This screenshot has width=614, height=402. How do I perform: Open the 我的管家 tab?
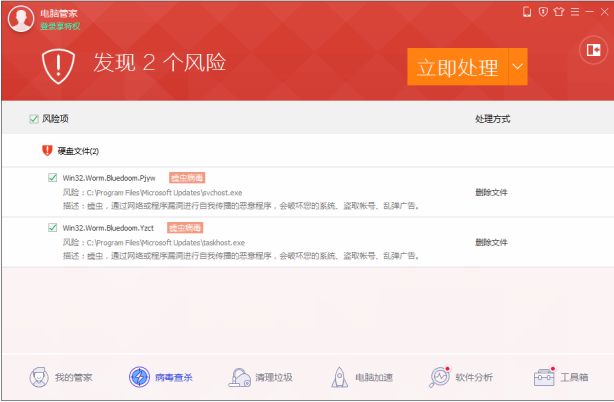[x=60, y=377]
